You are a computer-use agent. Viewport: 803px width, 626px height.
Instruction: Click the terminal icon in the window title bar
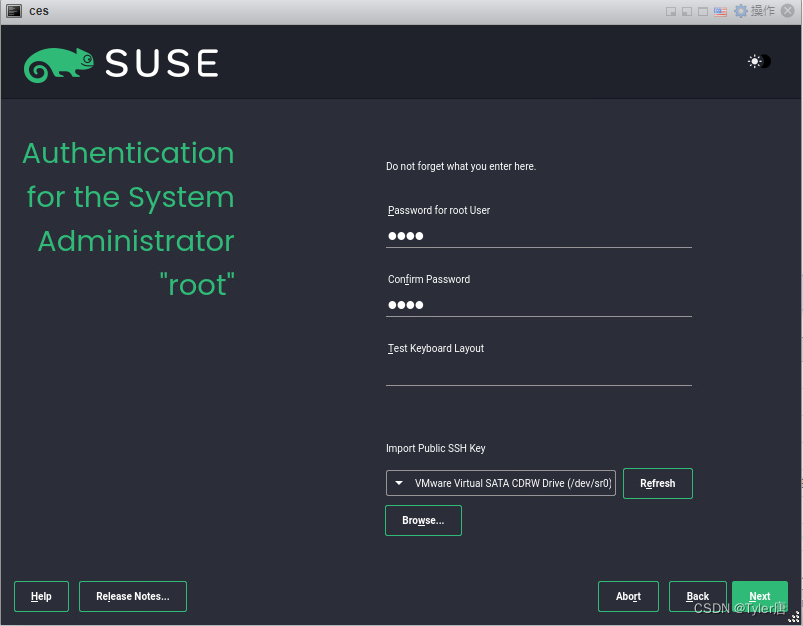12,10
